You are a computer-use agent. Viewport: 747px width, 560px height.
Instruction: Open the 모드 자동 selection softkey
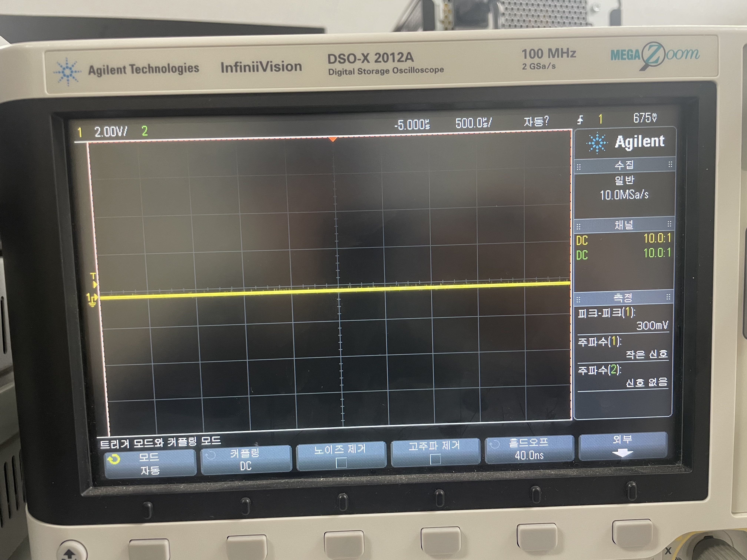click(x=150, y=464)
